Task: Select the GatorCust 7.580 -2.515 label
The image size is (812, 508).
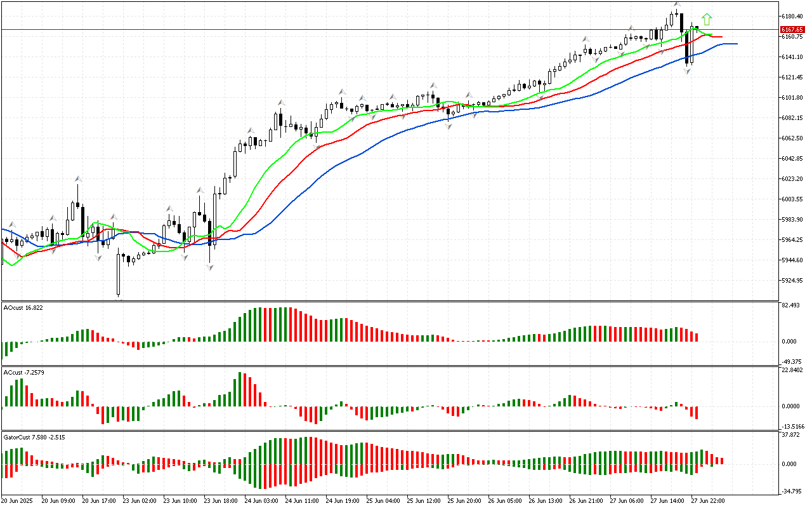Action: (34, 438)
